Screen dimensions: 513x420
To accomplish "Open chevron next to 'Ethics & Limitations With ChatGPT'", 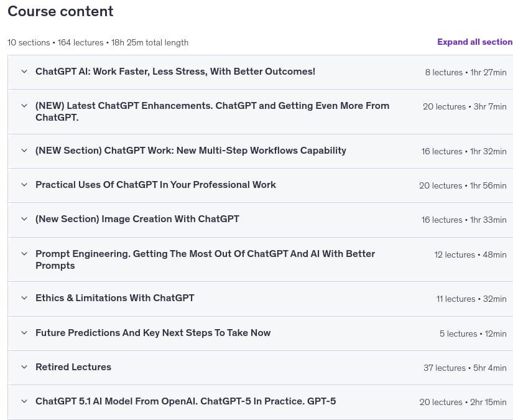I will point(24,298).
